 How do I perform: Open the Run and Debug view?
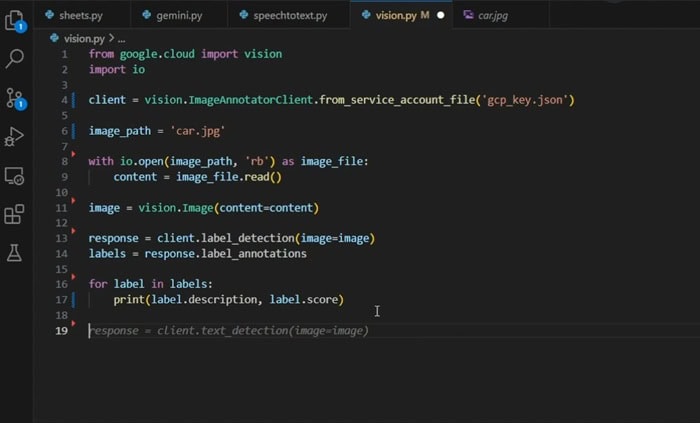coord(14,137)
